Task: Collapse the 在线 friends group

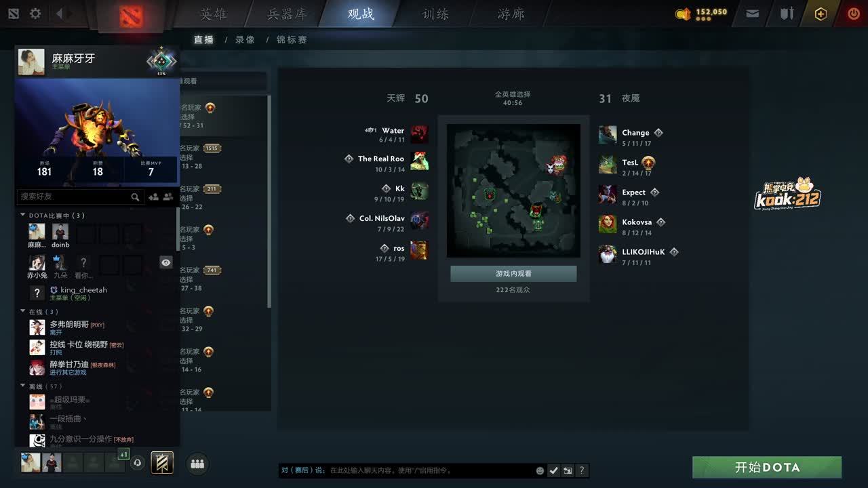Action: click(x=22, y=312)
